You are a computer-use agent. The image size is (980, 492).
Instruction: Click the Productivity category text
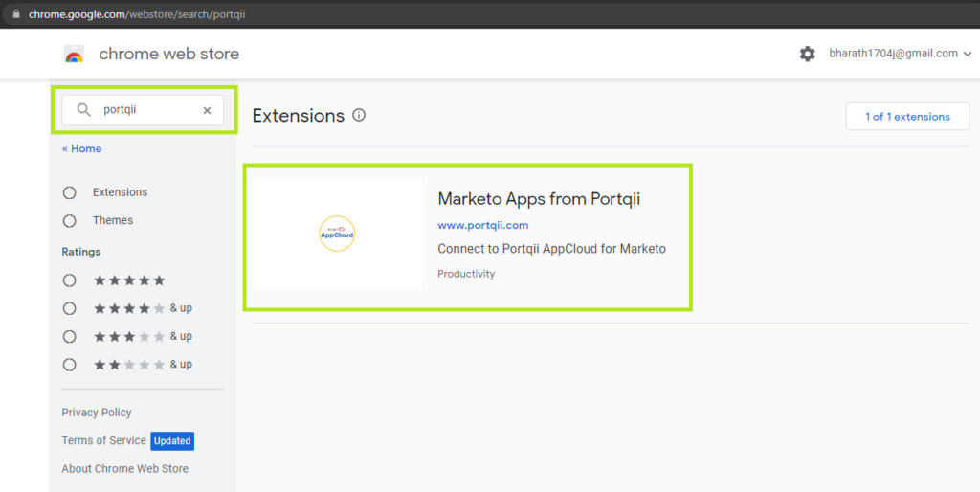pos(466,274)
